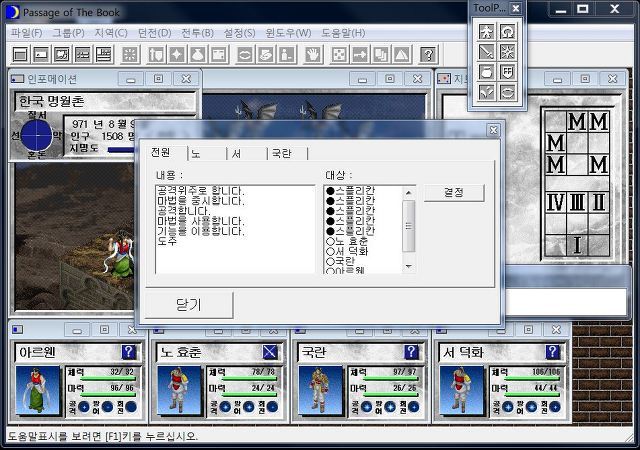Select the starburst magic tool in ToolPalette

(x=507, y=52)
